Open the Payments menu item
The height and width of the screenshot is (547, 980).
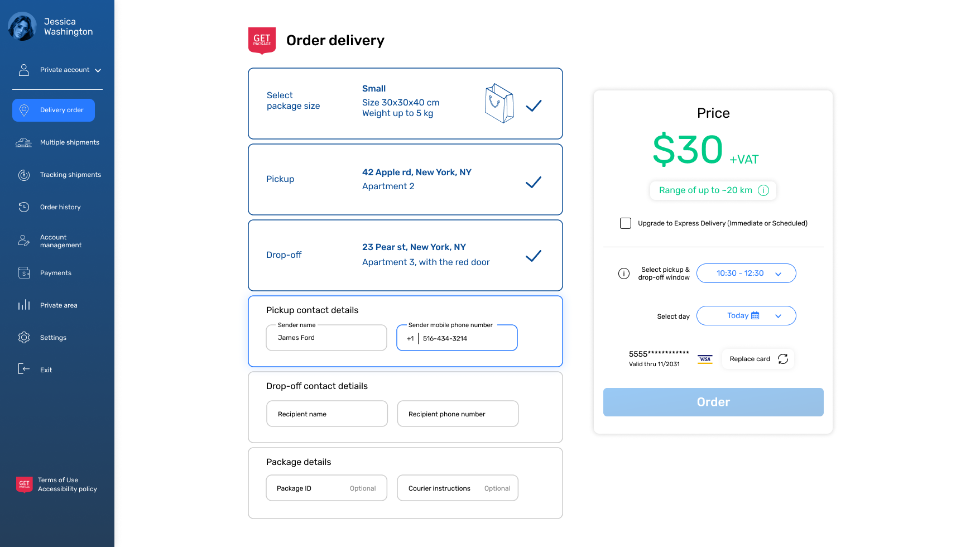(x=55, y=273)
